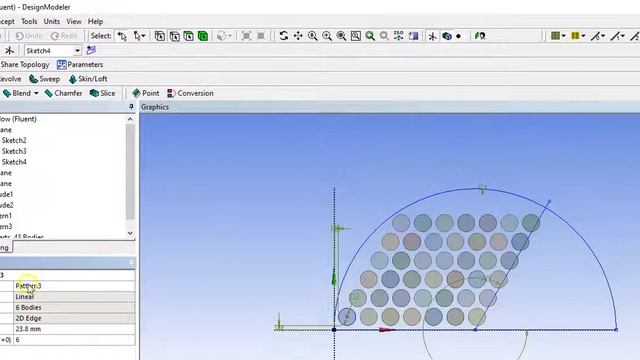Open the Sketch4 sketch selector dropdown
The width and height of the screenshot is (640, 360).
point(77,51)
